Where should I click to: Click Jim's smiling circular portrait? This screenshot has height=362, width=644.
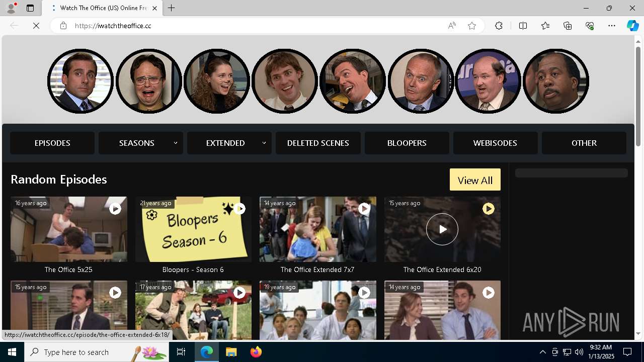285,81
